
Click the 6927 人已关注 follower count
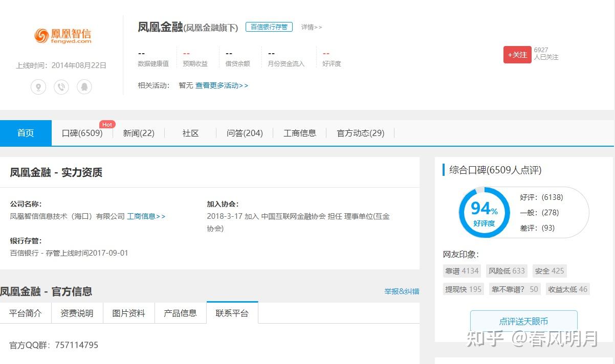[x=546, y=54]
